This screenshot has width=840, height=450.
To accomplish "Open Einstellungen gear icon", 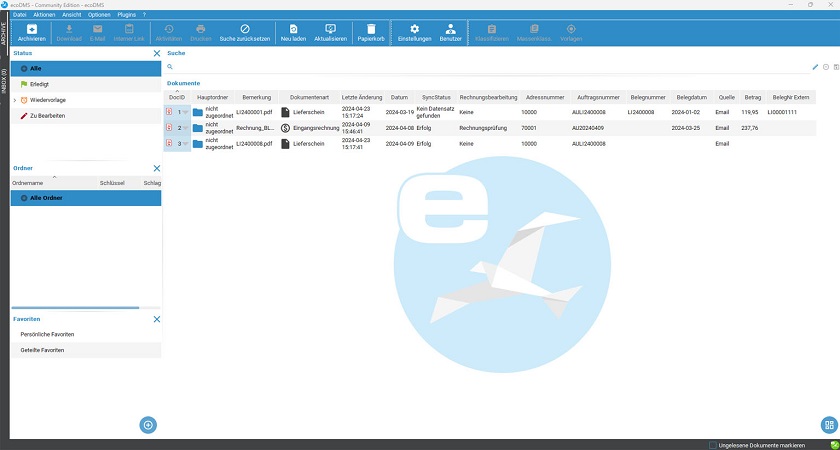I will click(415, 33).
